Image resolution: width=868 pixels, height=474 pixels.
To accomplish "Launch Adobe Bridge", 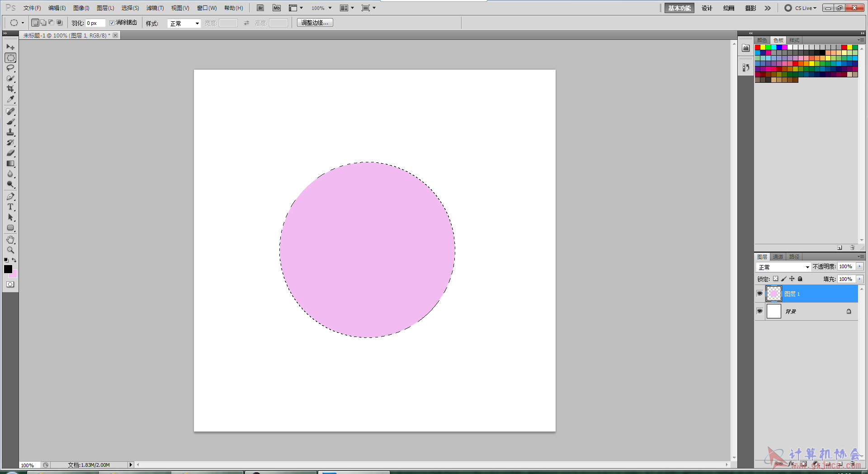I will [x=260, y=8].
